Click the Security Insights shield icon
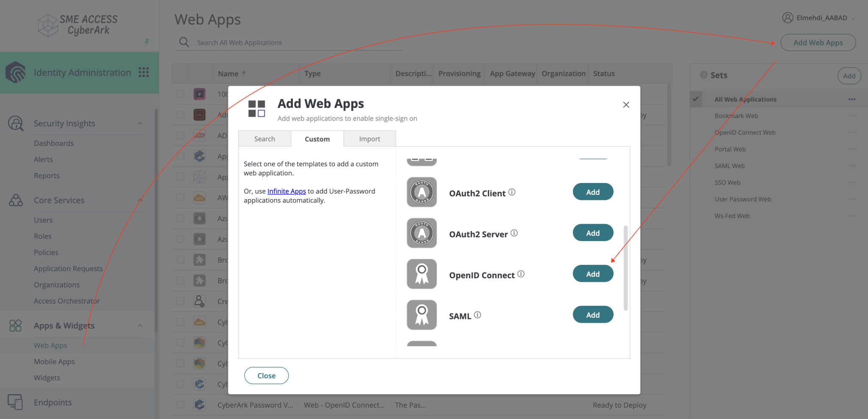Image resolution: width=868 pixels, height=419 pixels. [x=16, y=123]
